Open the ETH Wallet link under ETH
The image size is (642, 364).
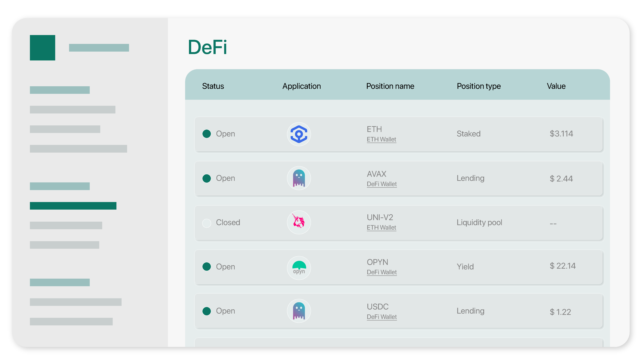pyautogui.click(x=382, y=139)
